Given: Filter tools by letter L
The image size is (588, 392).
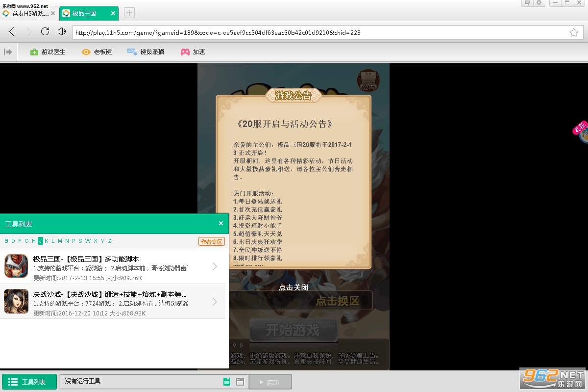Looking at the screenshot, I should [x=53, y=241].
